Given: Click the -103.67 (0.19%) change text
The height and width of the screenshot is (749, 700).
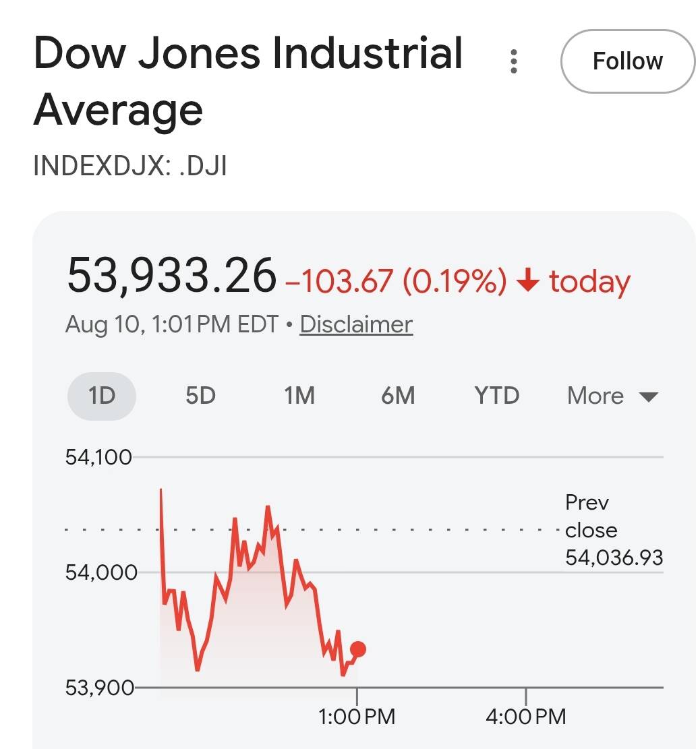Looking at the screenshot, I should [x=396, y=280].
